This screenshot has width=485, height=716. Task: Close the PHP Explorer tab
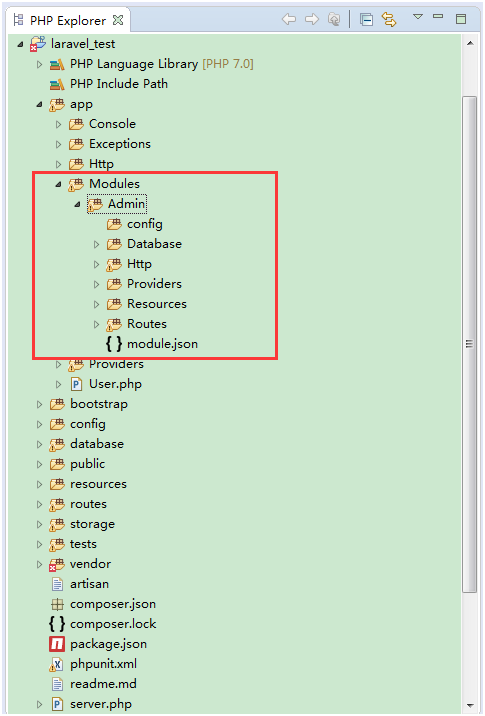(118, 20)
